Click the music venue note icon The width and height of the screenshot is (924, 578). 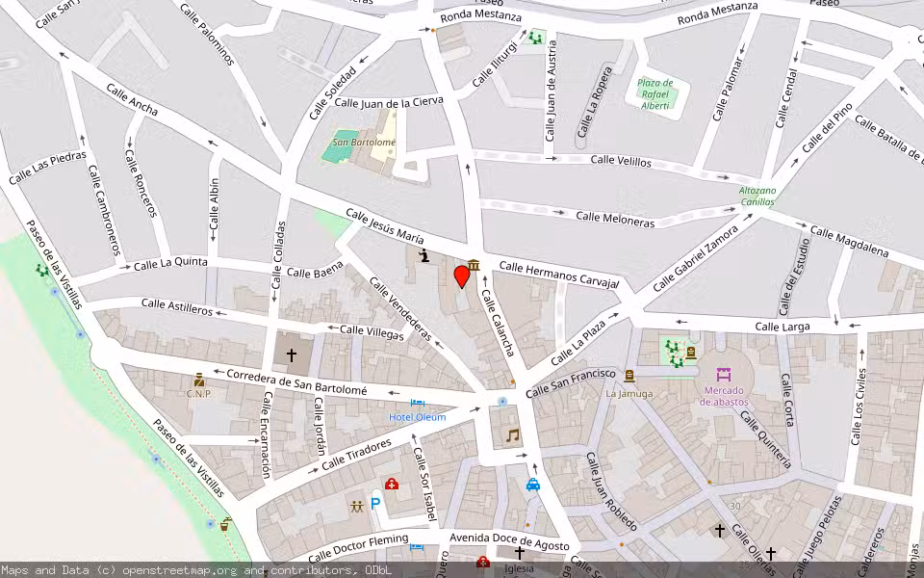coord(513,435)
